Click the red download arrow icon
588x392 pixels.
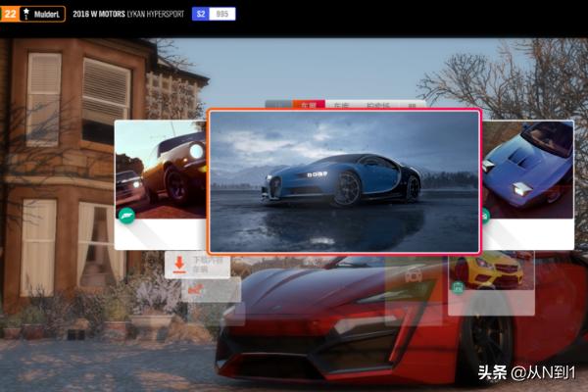point(179,265)
